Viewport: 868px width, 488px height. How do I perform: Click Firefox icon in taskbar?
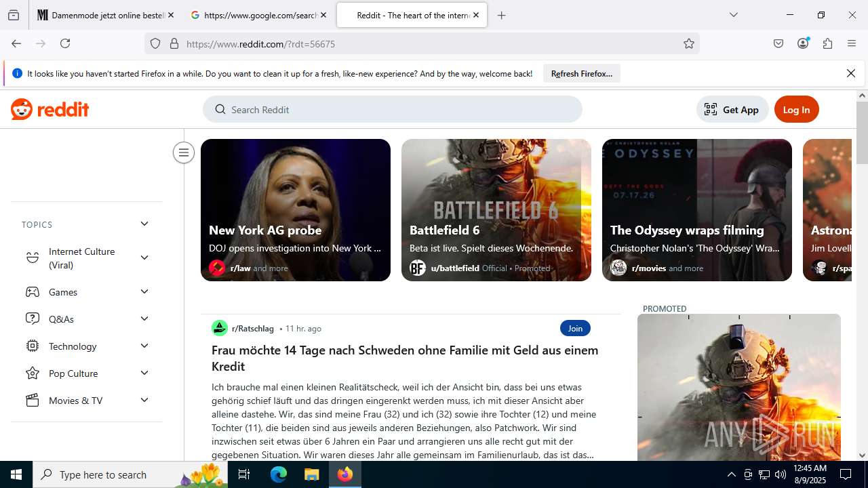pos(345,474)
